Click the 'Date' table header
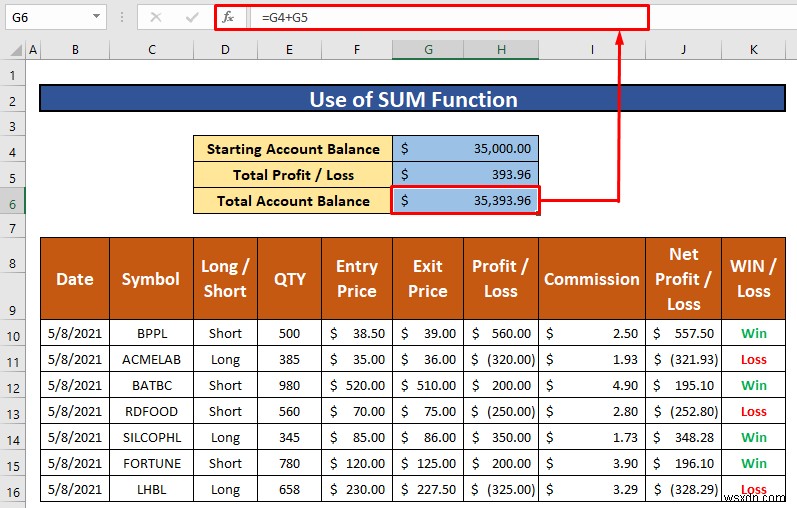 tap(75, 279)
